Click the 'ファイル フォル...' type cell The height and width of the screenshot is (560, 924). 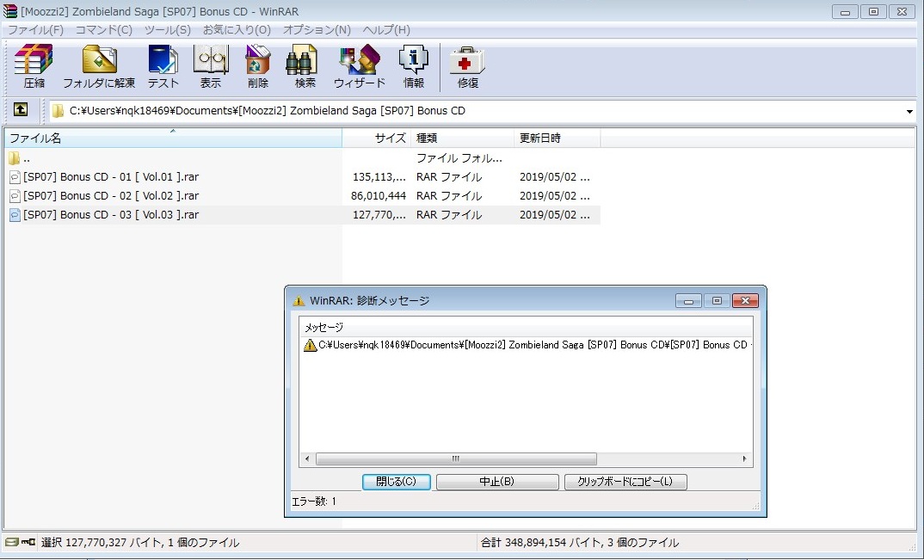click(x=459, y=158)
